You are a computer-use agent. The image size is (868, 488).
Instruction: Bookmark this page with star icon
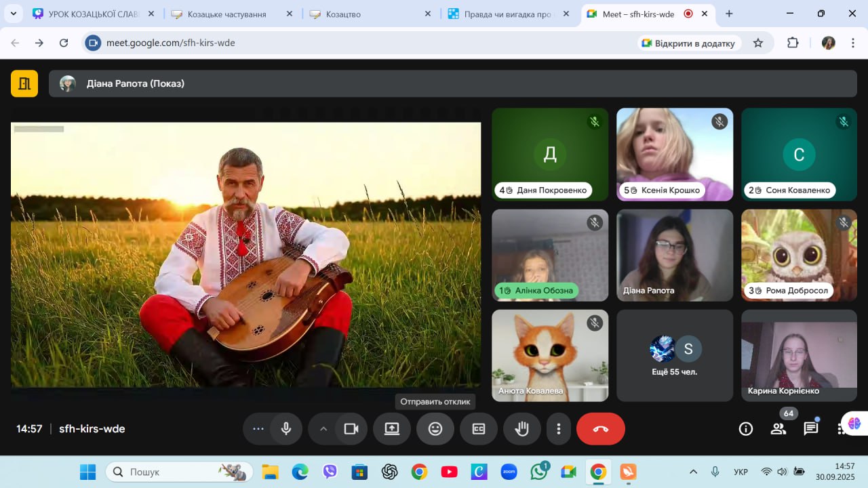coord(758,43)
